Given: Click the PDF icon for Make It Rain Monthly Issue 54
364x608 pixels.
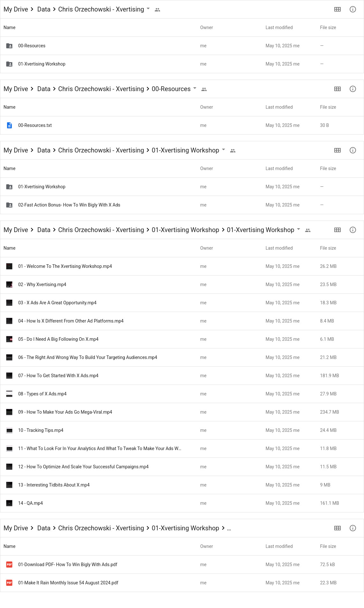Looking at the screenshot, I should [10, 583].
